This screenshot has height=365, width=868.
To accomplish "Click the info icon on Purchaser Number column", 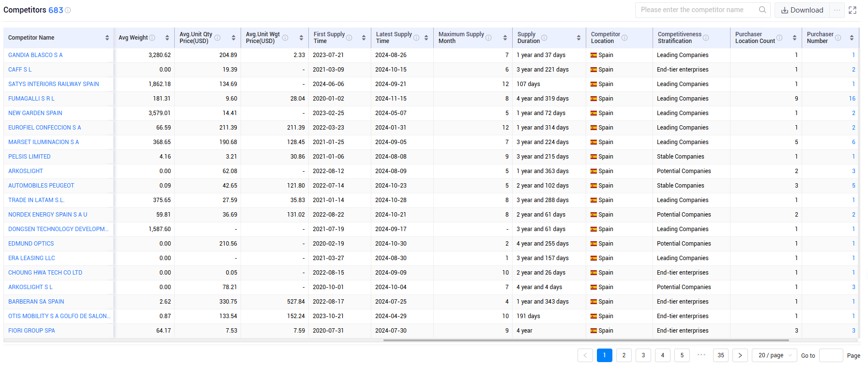I will (838, 38).
